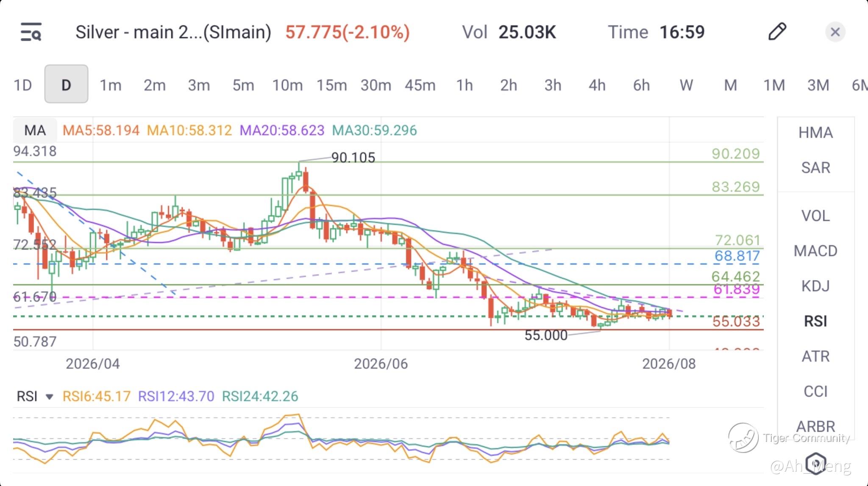Tap the 2026/08 date axis label
868x486 pixels.
(669, 364)
